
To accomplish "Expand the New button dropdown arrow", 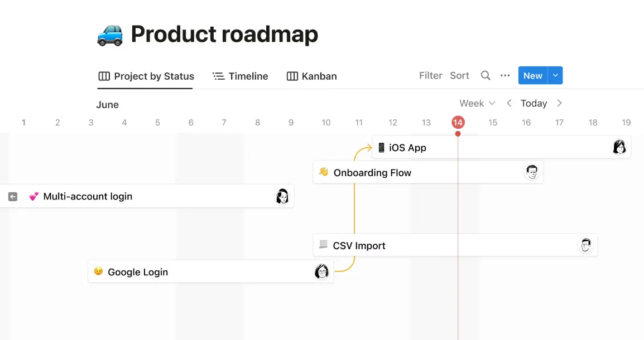I will (x=555, y=76).
